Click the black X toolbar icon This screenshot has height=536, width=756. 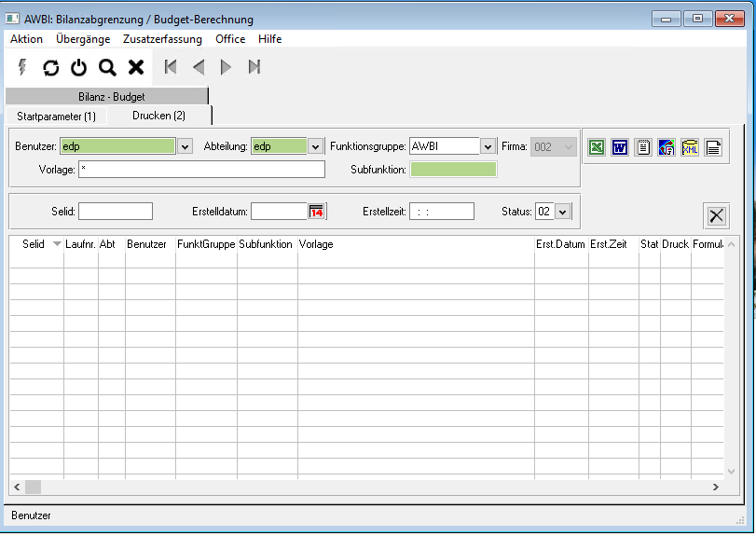(x=136, y=67)
